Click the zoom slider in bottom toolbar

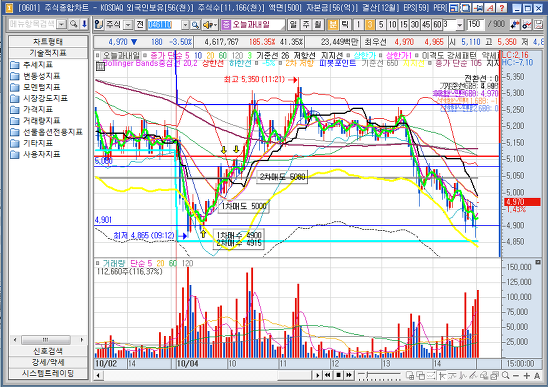pyautogui.click(x=380, y=376)
